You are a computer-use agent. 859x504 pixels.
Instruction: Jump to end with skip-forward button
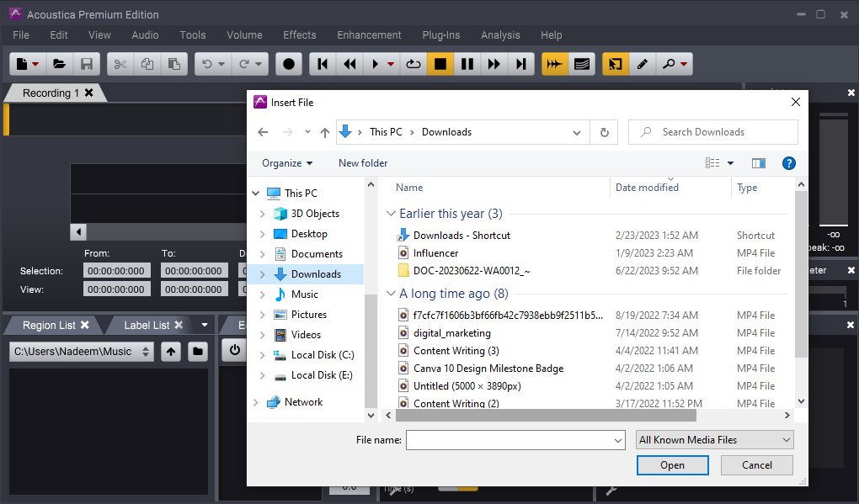click(521, 64)
